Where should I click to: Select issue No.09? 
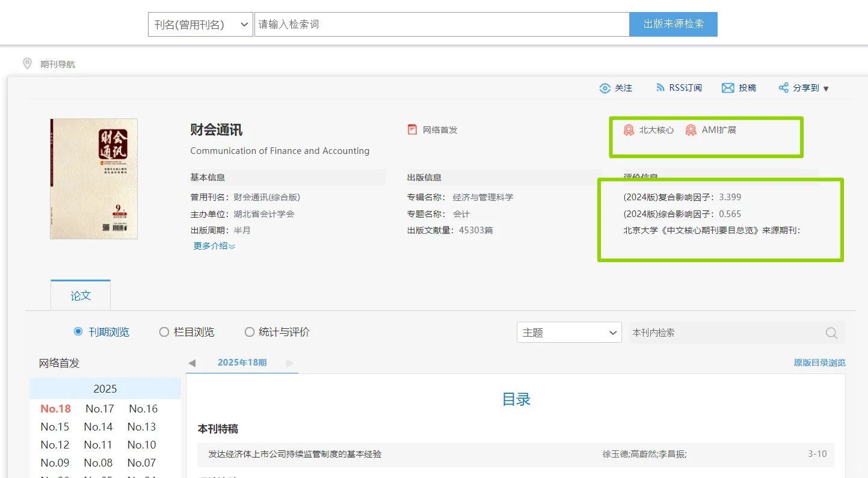(55, 463)
